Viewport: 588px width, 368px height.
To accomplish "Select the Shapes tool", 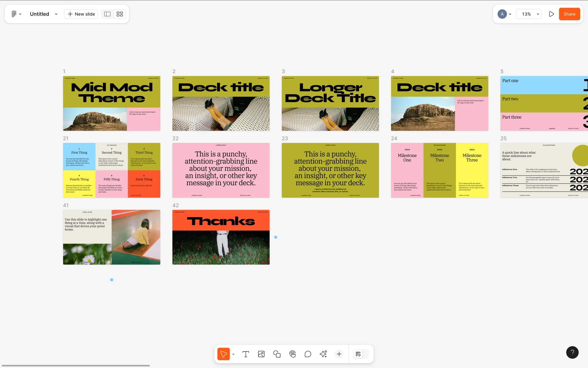I will (x=277, y=354).
